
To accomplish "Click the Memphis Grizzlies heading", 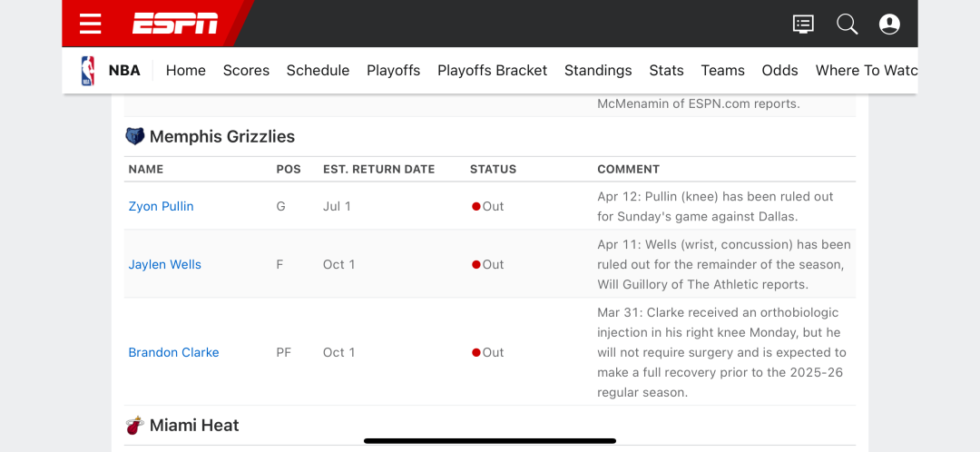I will coord(222,136).
